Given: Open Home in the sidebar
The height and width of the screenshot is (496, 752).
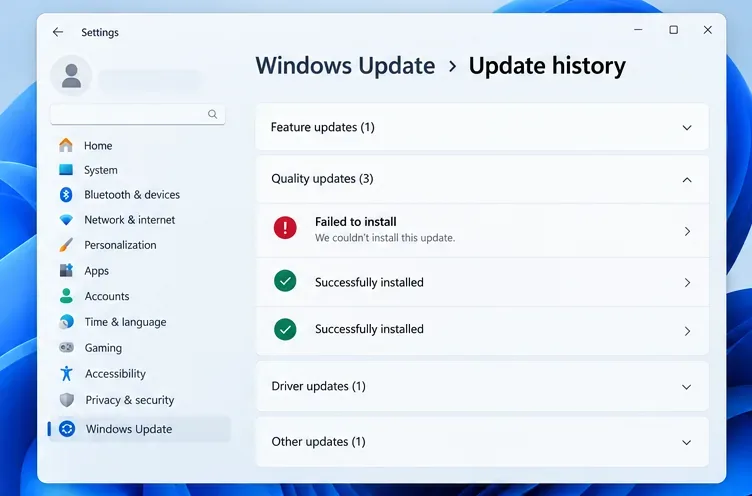Looking at the screenshot, I should point(98,145).
